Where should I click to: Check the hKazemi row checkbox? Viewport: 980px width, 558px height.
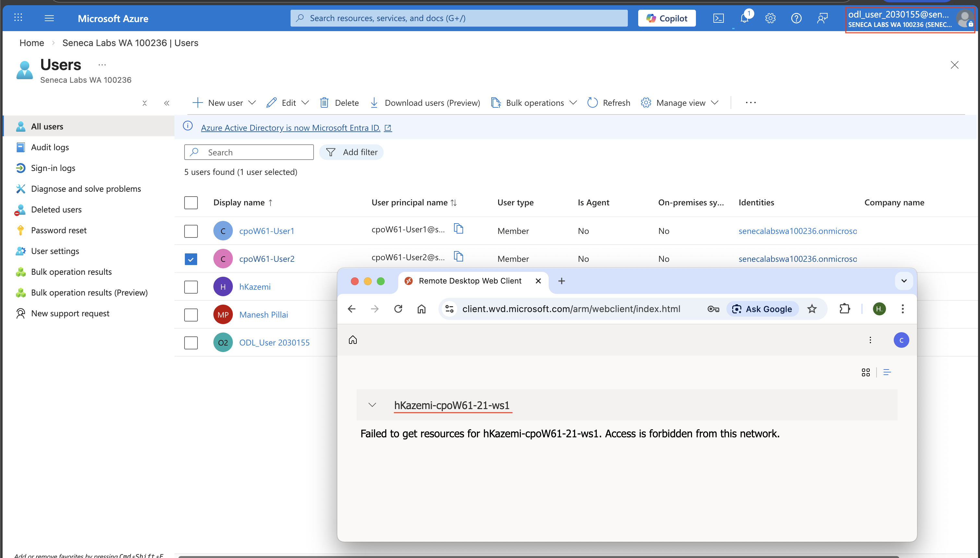191,287
